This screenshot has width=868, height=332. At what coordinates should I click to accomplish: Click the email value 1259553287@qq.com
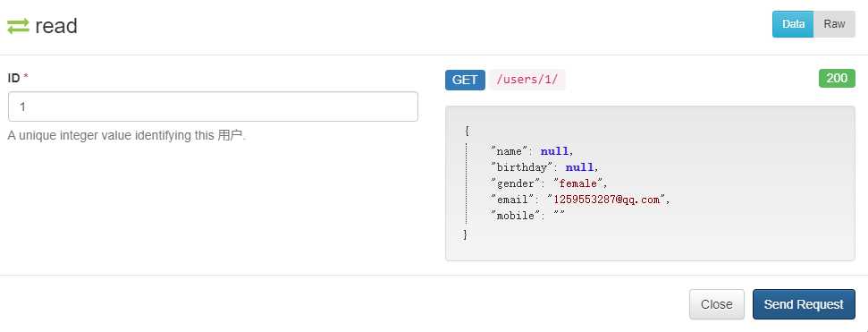[607, 200]
